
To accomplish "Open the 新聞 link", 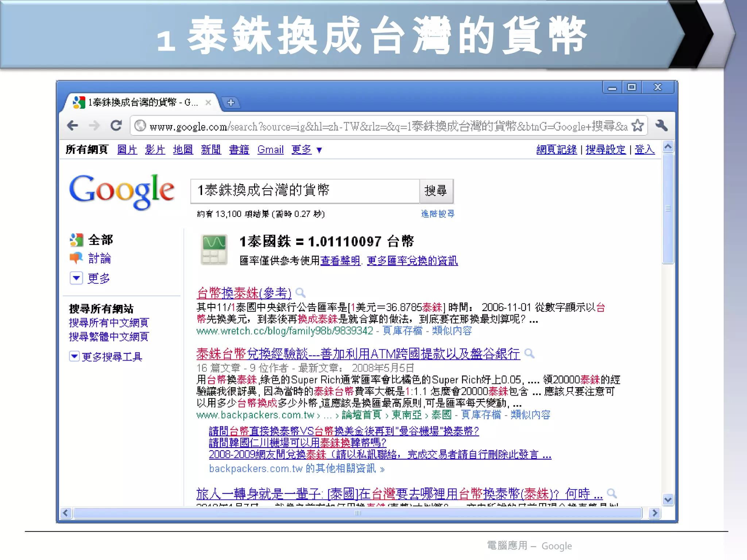I will click(x=211, y=149).
